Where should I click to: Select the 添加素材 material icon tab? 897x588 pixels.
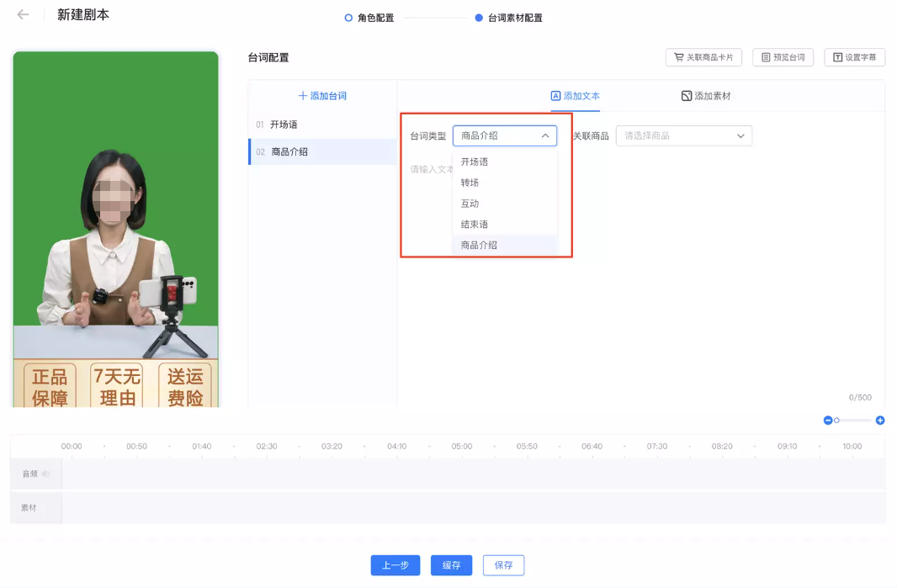(x=685, y=95)
